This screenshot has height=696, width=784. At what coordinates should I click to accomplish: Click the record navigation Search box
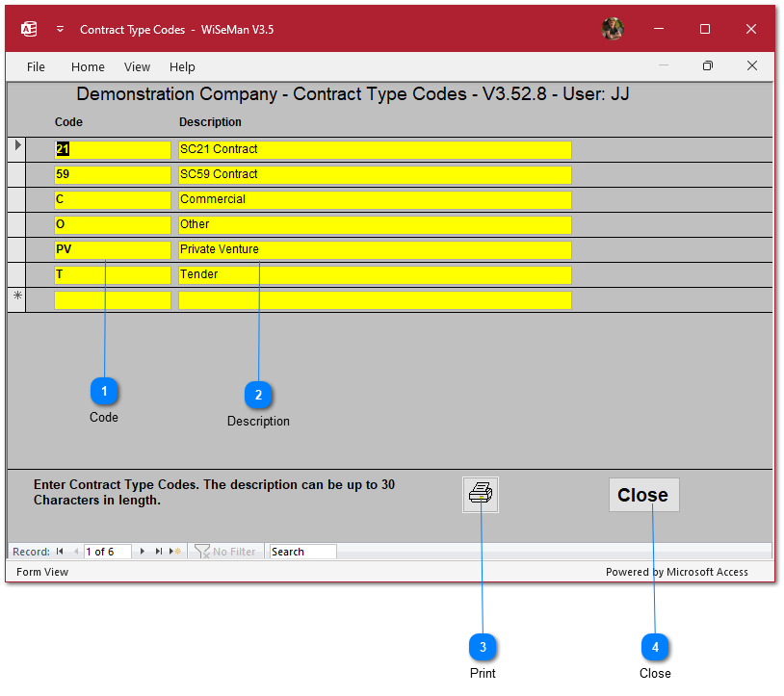tap(302, 552)
